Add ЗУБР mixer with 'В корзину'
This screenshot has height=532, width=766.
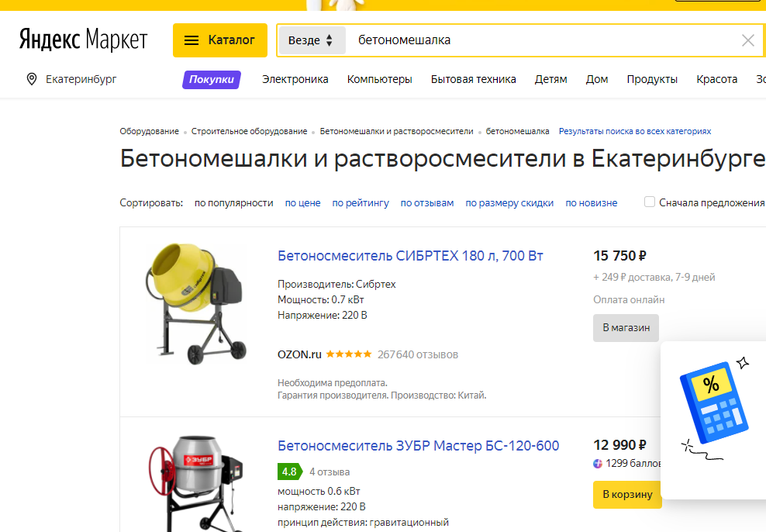click(627, 494)
